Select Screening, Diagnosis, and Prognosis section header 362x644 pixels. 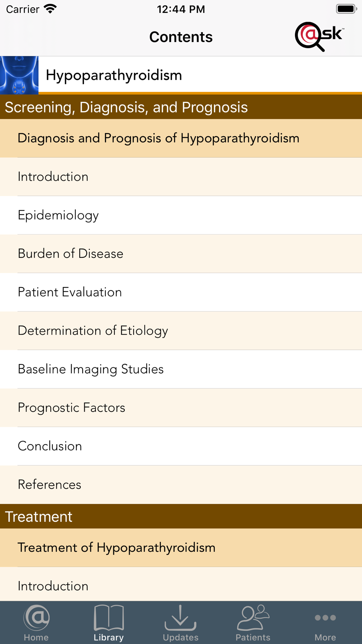pos(181,107)
